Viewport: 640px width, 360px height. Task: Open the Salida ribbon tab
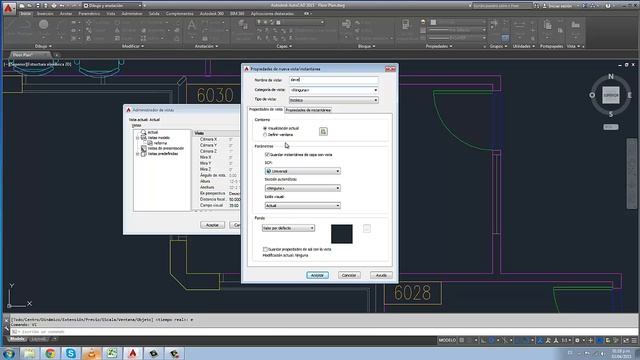click(x=154, y=13)
